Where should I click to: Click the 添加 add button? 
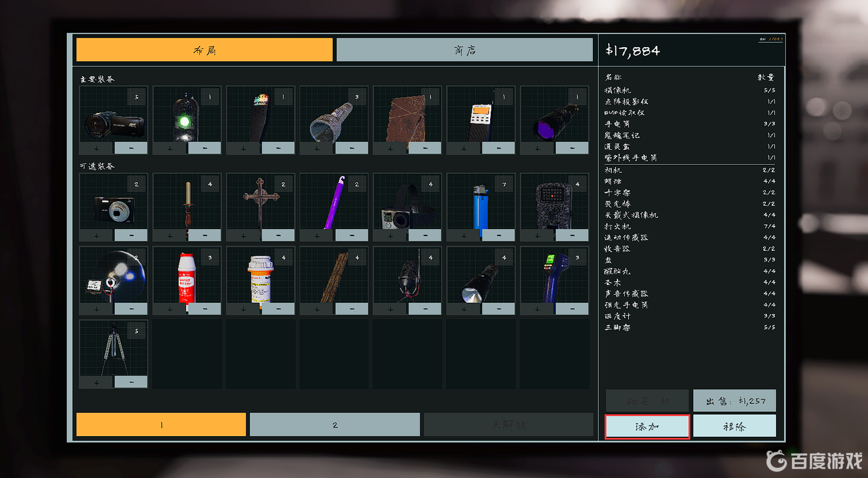(647, 427)
